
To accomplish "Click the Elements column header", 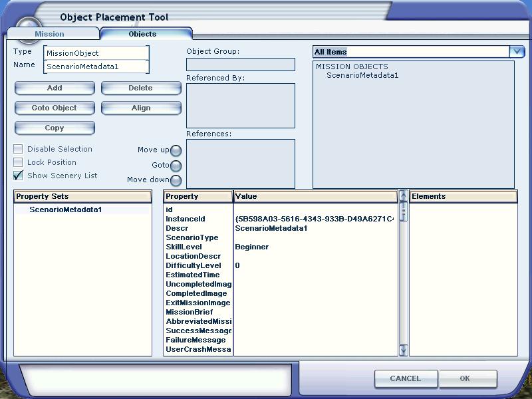I will [x=464, y=196].
